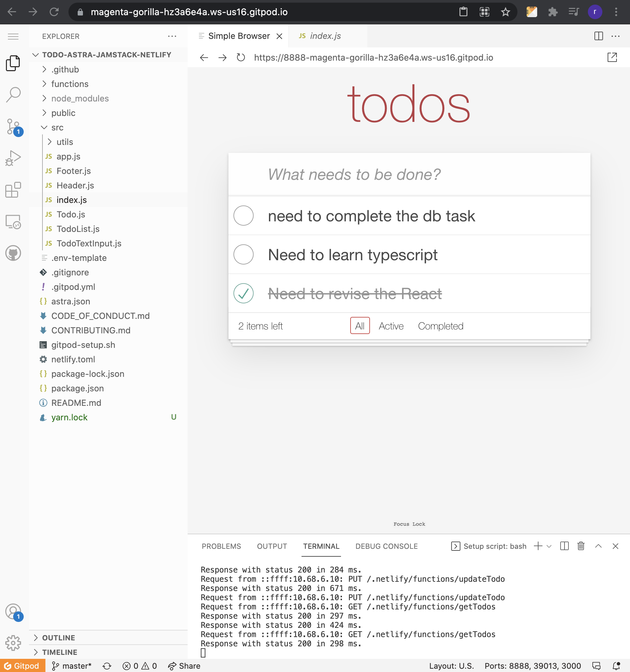
Task: Uncheck the completed React revision todo
Action: pyautogui.click(x=243, y=294)
